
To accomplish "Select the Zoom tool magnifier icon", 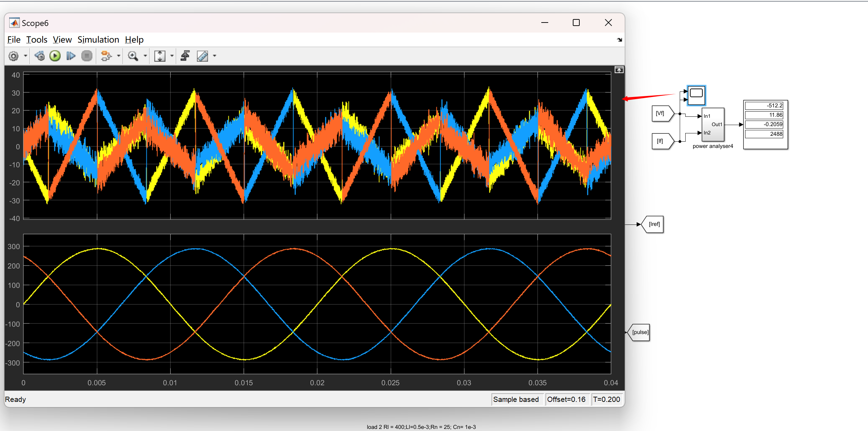I will [x=133, y=56].
